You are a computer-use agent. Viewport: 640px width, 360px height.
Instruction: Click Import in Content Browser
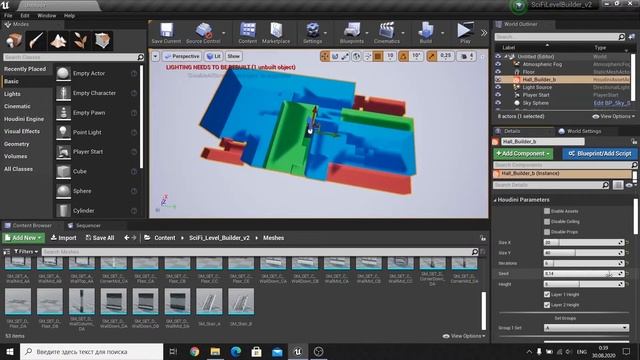(x=63, y=238)
